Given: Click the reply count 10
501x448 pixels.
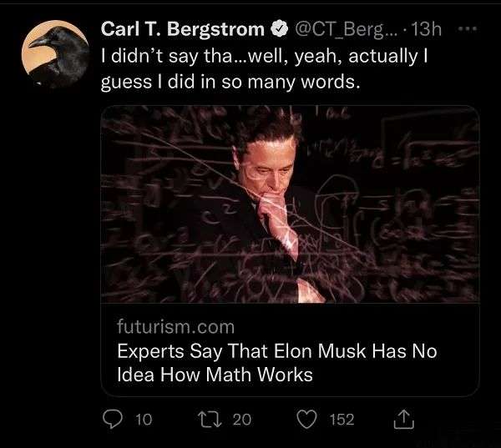Looking at the screenshot, I should click(x=144, y=420).
